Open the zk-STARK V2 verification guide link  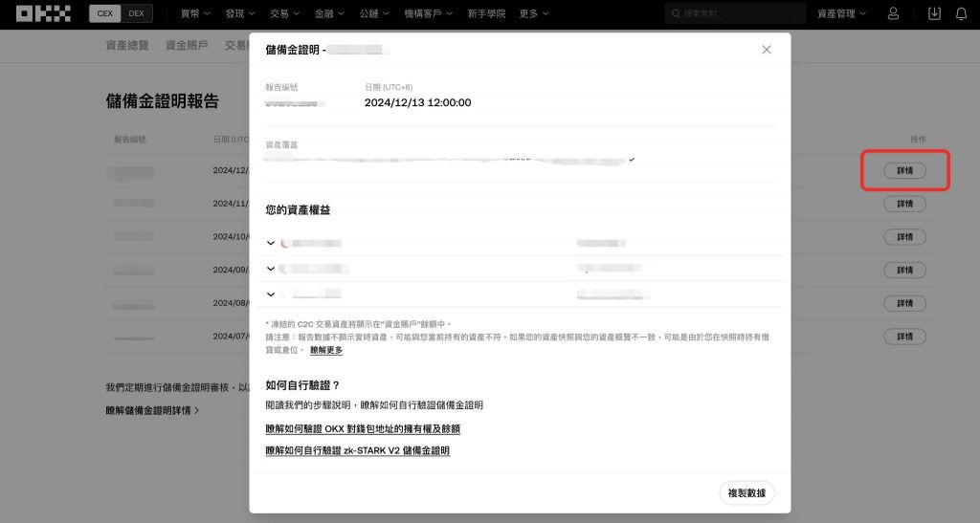coord(357,450)
